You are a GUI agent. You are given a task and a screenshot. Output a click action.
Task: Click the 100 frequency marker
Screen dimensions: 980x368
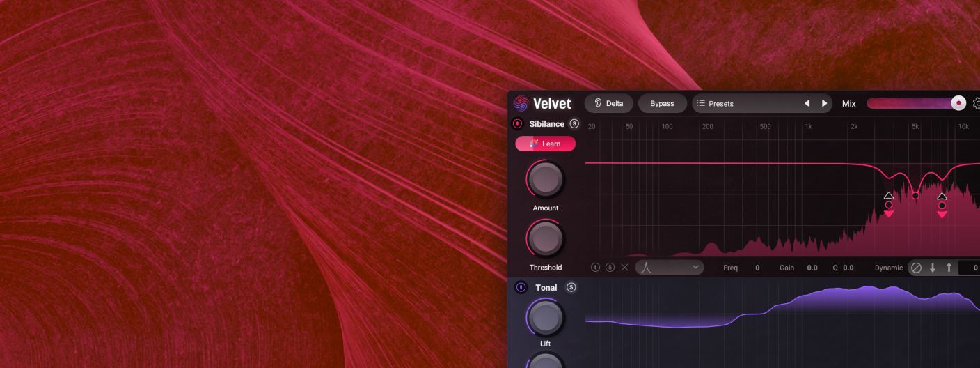pos(667,126)
